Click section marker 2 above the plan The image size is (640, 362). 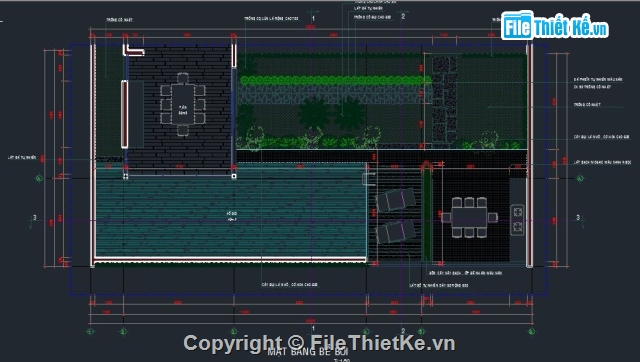point(403,16)
